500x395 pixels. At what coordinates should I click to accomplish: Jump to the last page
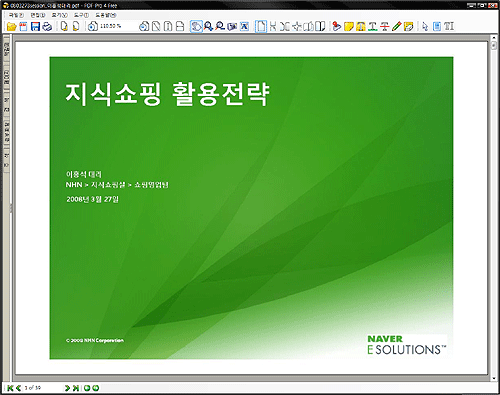coord(76,388)
